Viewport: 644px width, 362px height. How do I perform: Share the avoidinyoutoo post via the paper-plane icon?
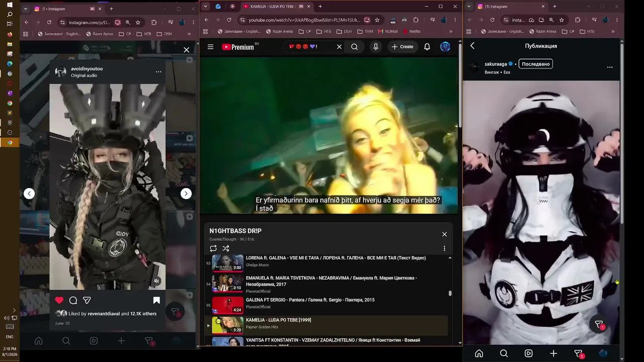(x=87, y=300)
